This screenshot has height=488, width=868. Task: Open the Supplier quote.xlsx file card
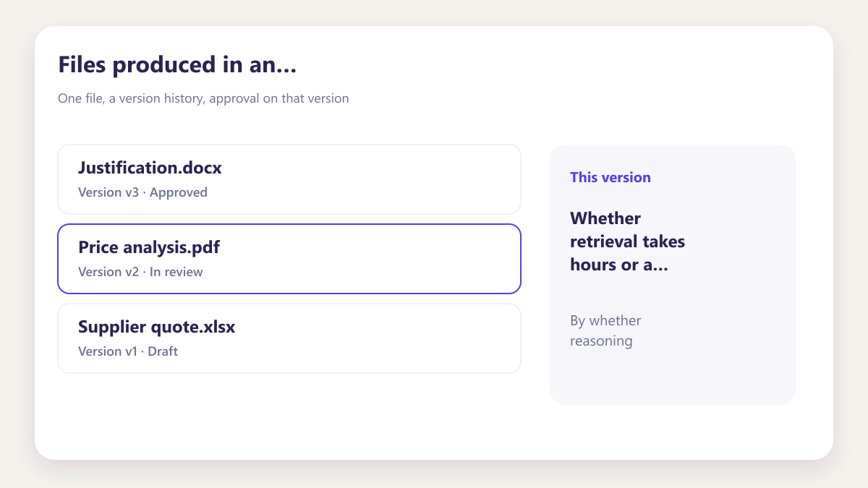click(x=289, y=338)
